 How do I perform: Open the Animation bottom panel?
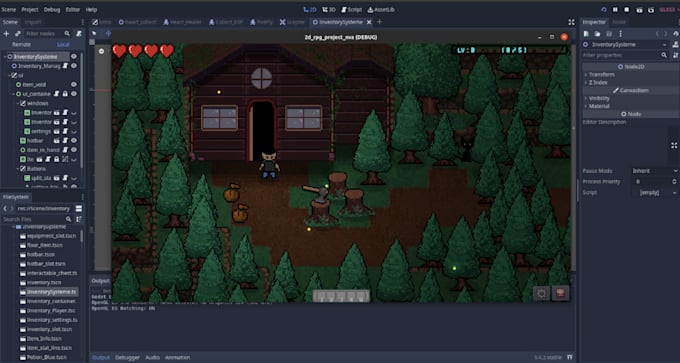click(177, 357)
